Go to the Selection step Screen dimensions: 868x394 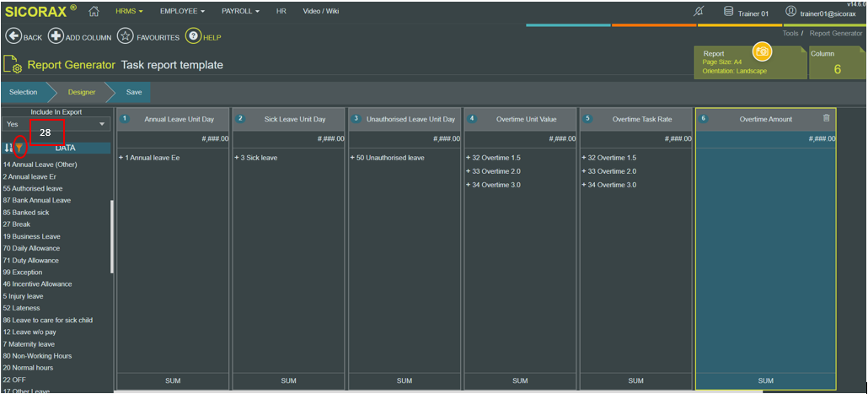click(x=24, y=93)
